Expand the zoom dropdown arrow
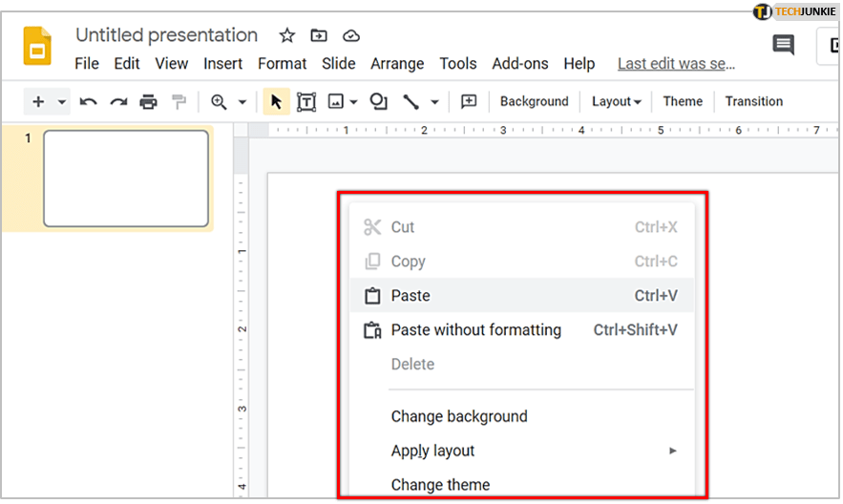This screenshot has height=504, width=843. [242, 102]
